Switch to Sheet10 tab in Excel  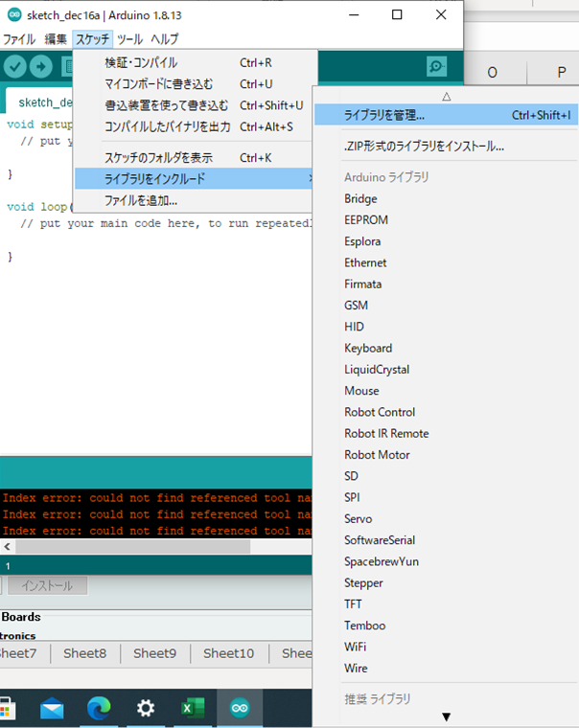pos(228,653)
